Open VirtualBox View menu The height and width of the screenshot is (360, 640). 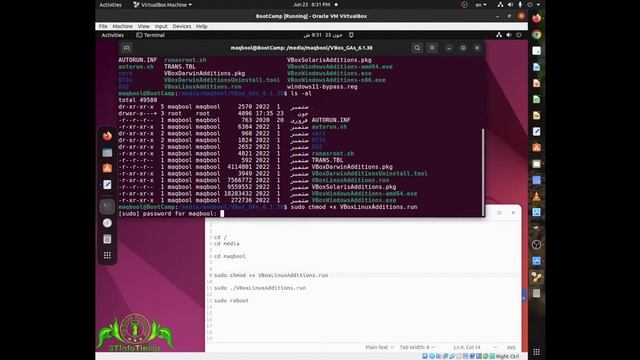pos(143,26)
